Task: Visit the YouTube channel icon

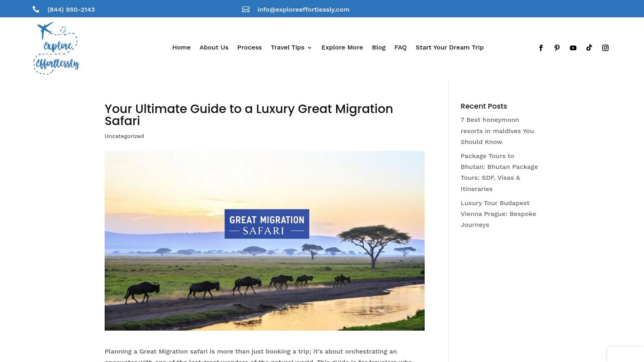Action: [573, 48]
